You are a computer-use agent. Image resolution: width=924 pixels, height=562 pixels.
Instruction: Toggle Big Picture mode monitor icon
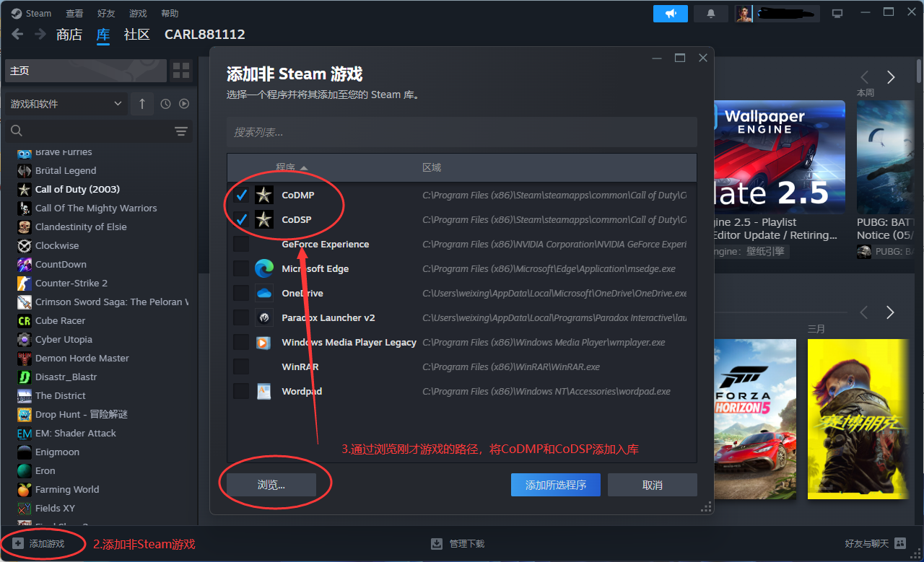pos(837,14)
